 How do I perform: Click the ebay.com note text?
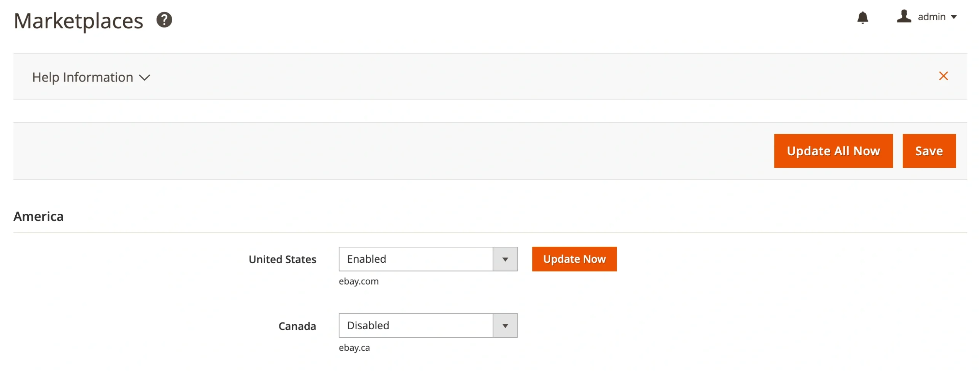tap(358, 282)
